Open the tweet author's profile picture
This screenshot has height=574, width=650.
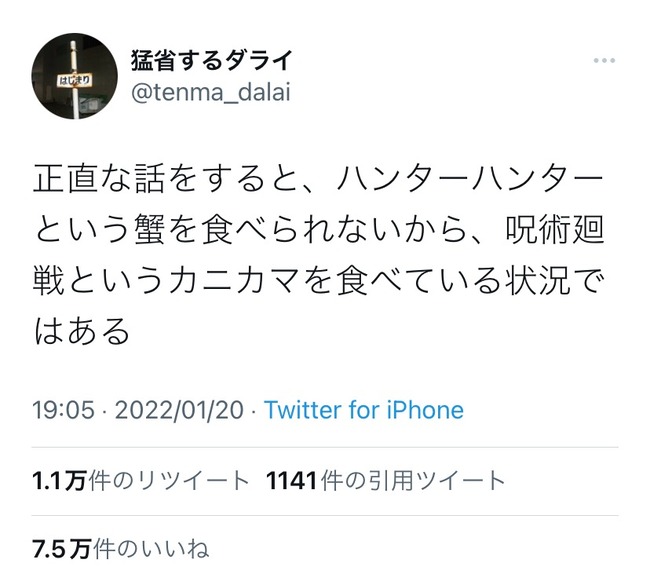click(75, 76)
